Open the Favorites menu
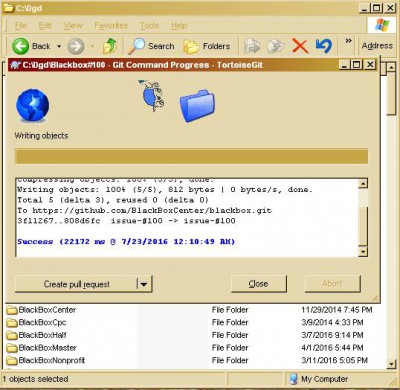This screenshot has width=400, height=390. tap(111, 26)
